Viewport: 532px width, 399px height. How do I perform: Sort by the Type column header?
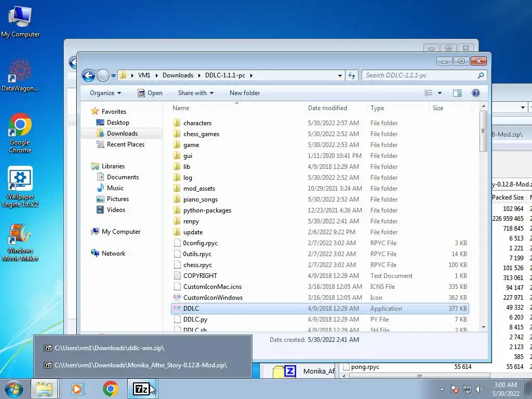(377, 108)
